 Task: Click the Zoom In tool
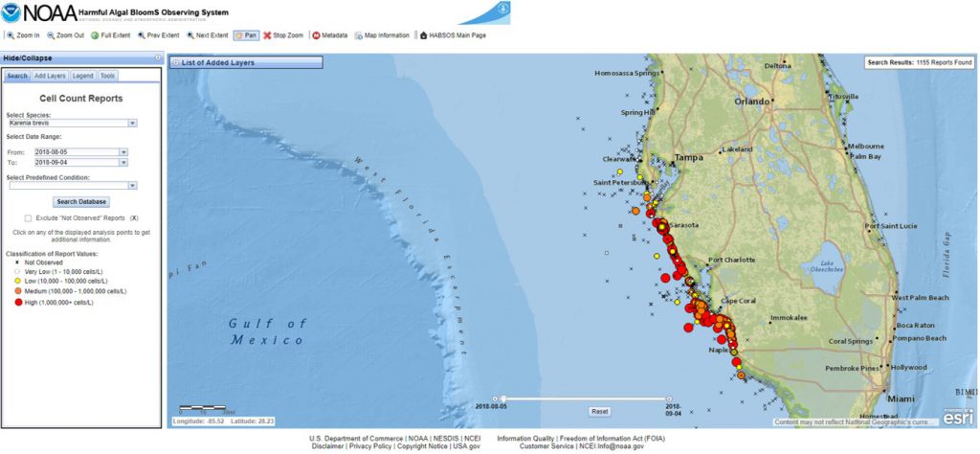pos(24,35)
